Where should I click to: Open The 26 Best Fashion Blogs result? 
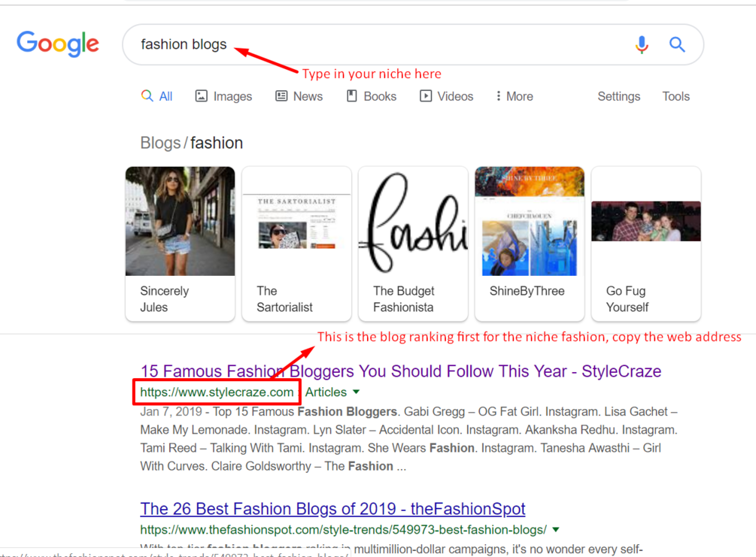332,508
